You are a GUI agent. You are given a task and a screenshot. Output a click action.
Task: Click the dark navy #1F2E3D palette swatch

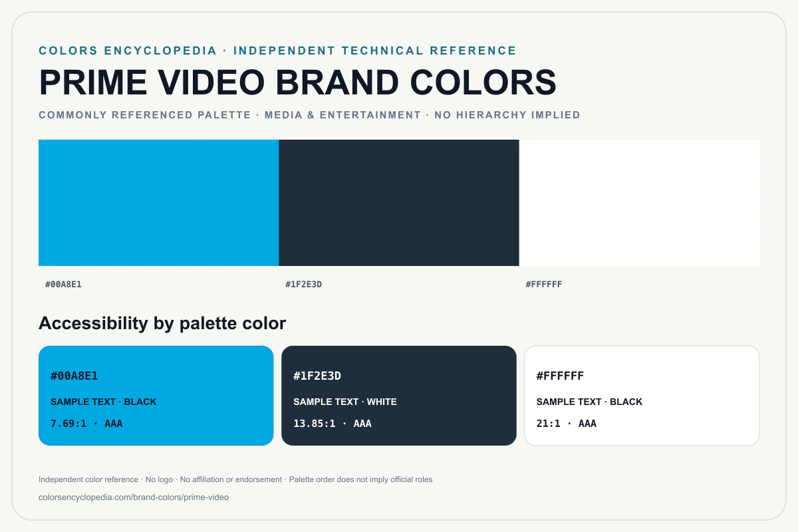(399, 203)
